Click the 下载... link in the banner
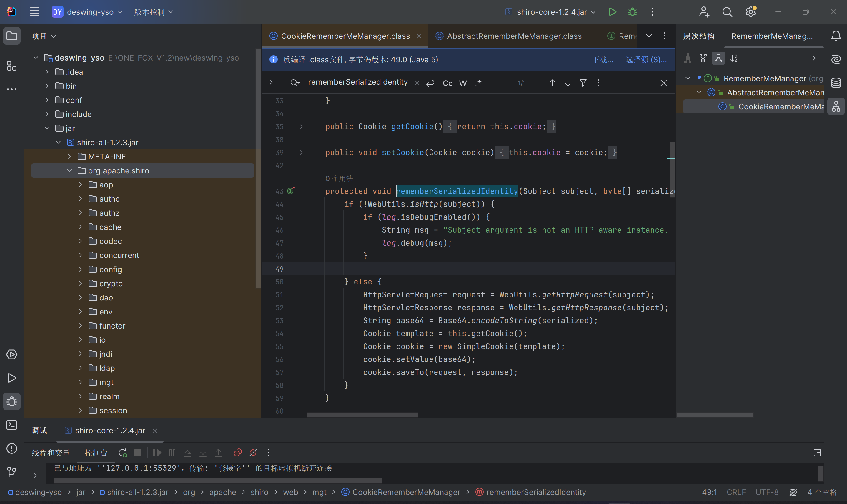847x504 pixels. click(x=603, y=59)
